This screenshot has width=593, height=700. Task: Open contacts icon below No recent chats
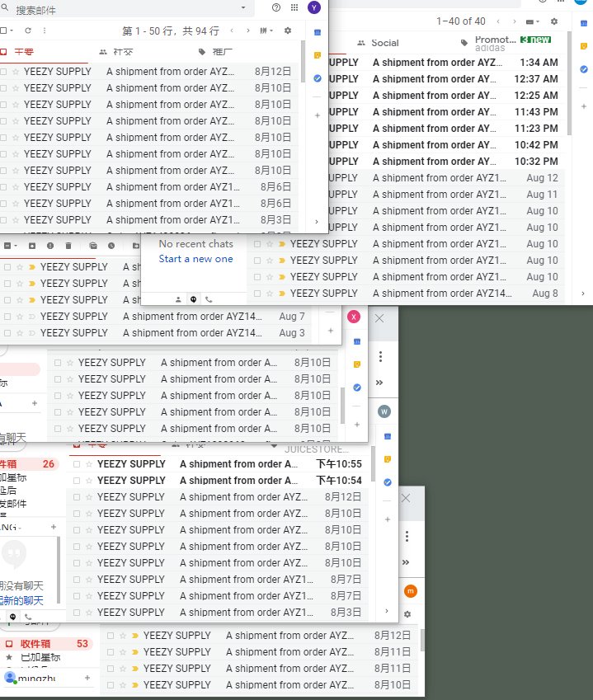pos(178,299)
